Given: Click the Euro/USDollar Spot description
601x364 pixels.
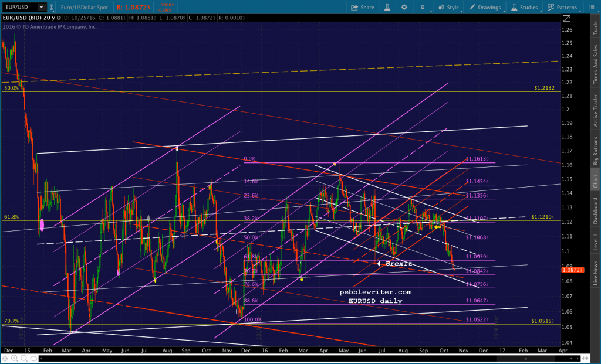Looking at the screenshot, I should pos(85,7).
